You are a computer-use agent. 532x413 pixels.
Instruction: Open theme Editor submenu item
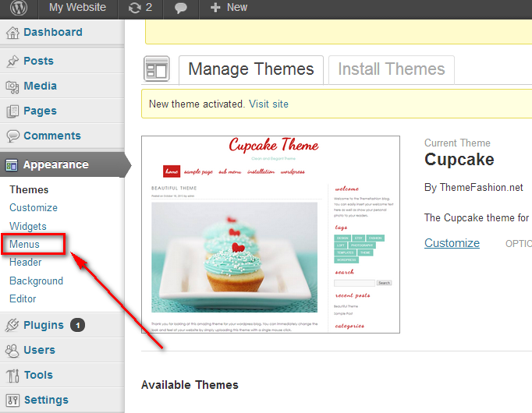click(23, 298)
